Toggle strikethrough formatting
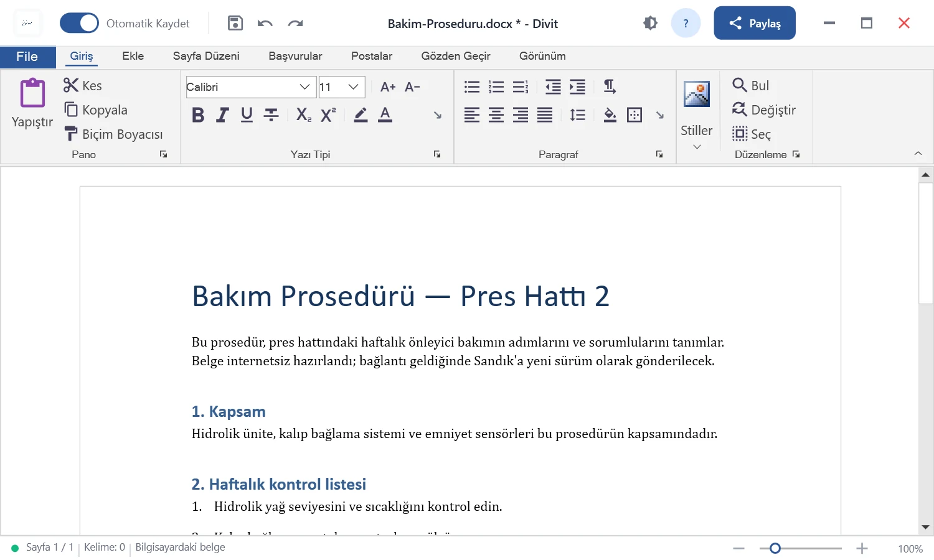Image resolution: width=934 pixels, height=560 pixels. 271,114
